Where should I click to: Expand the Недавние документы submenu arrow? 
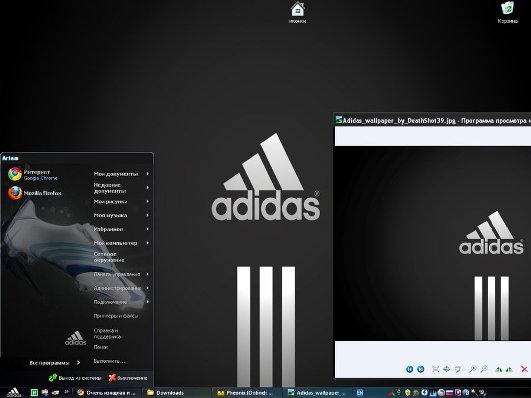pyautogui.click(x=148, y=187)
